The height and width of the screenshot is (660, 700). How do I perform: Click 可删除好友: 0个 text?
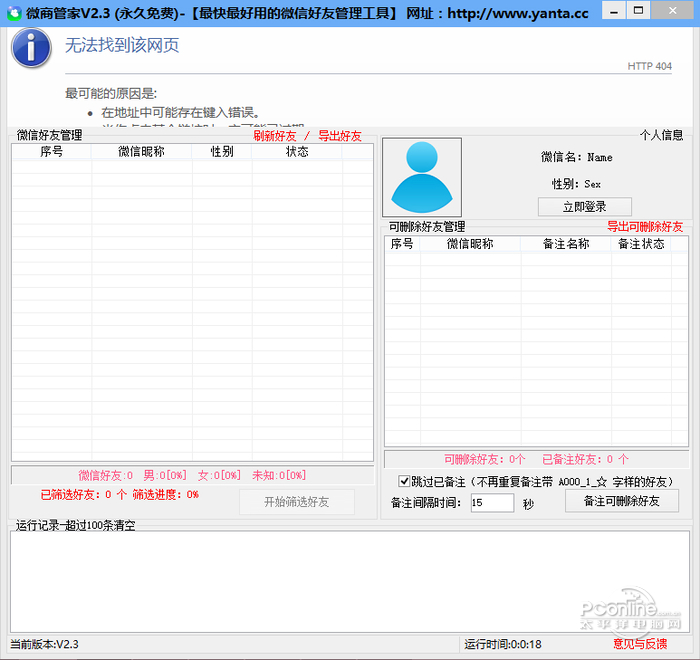click(x=484, y=459)
